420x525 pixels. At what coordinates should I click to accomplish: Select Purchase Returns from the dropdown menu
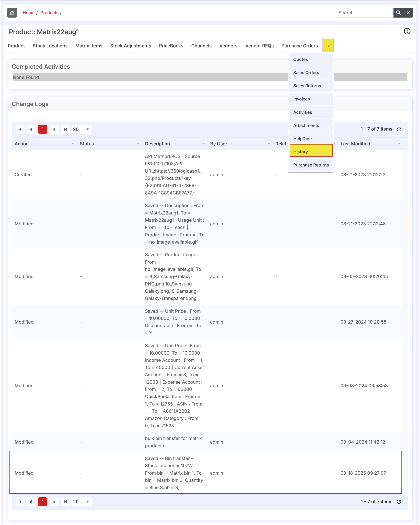click(x=311, y=165)
